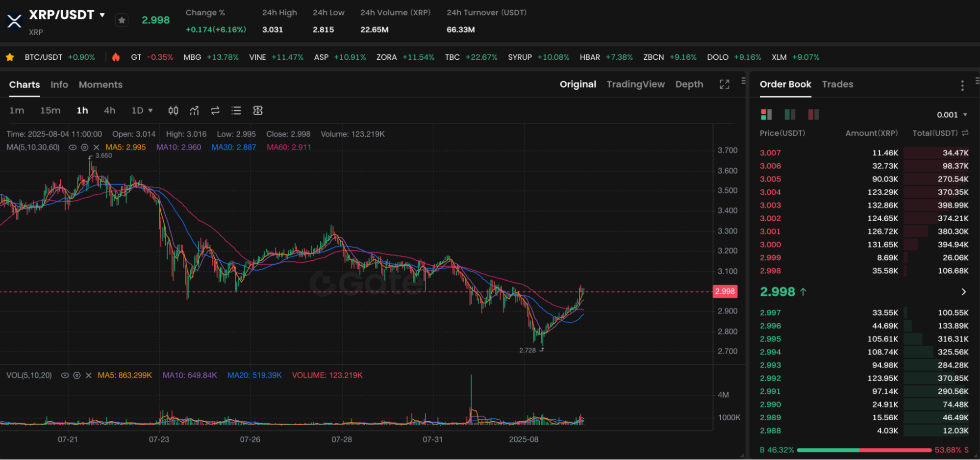
Task: Click ask row with amount 132.86K
Action: (x=864, y=205)
